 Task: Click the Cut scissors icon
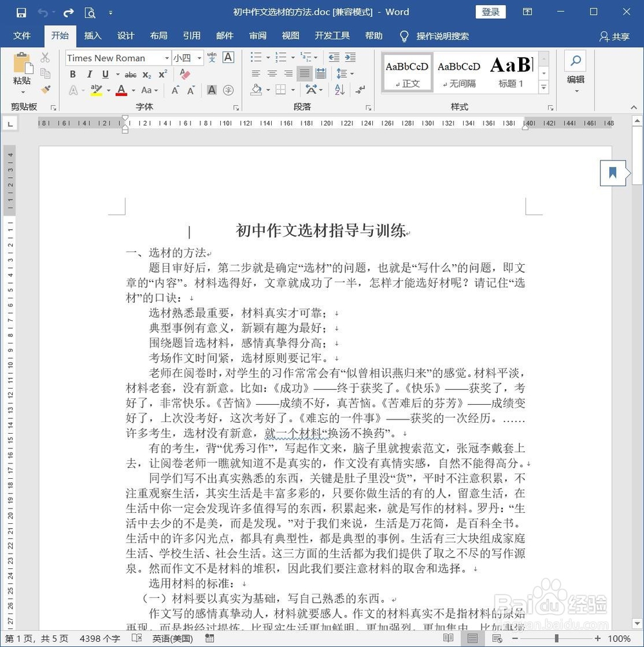click(x=45, y=57)
